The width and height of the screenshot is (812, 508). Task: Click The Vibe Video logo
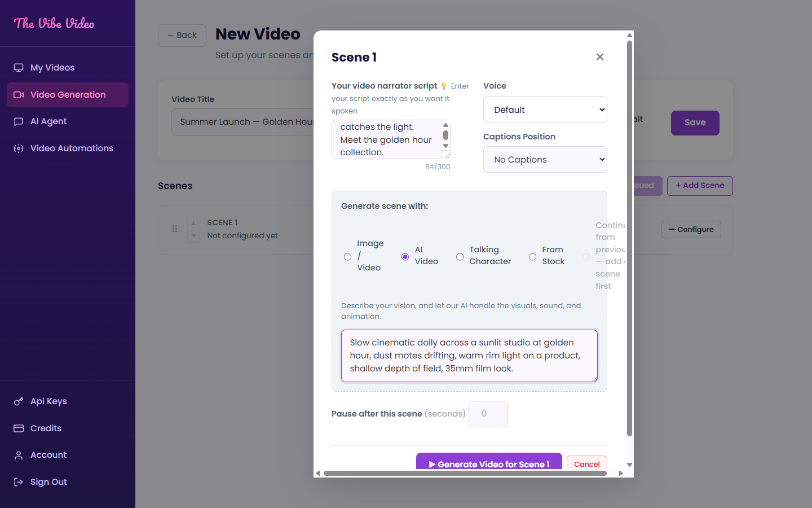click(54, 23)
